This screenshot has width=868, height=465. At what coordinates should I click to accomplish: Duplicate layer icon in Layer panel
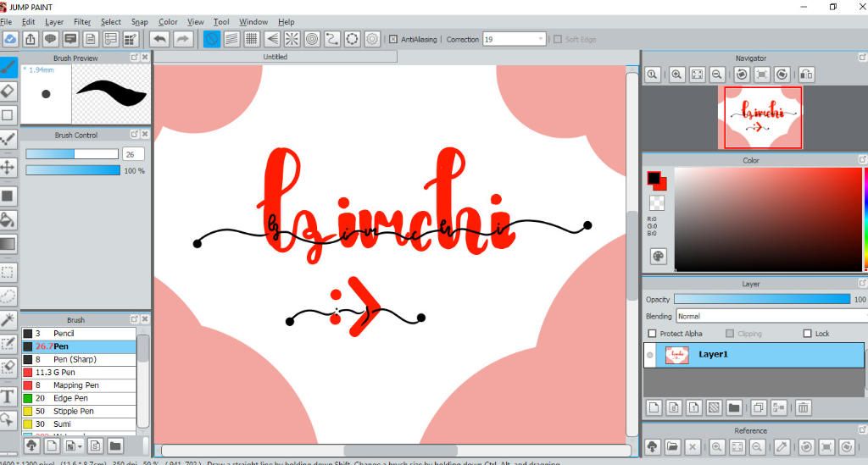tap(759, 408)
